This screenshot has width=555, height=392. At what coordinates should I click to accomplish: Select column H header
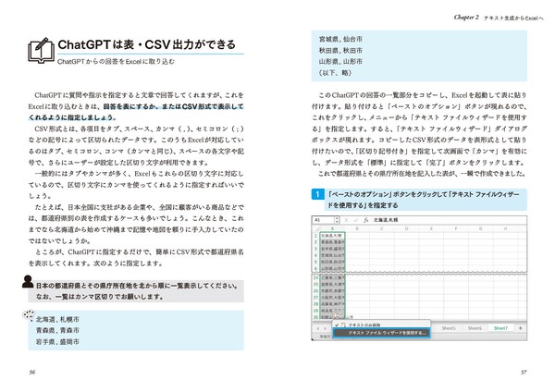[505, 229]
